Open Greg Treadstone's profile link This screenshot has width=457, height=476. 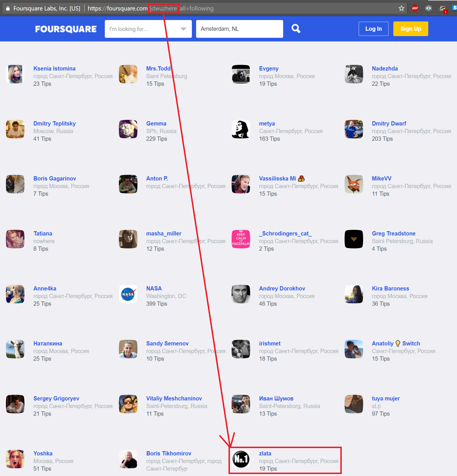coord(394,233)
